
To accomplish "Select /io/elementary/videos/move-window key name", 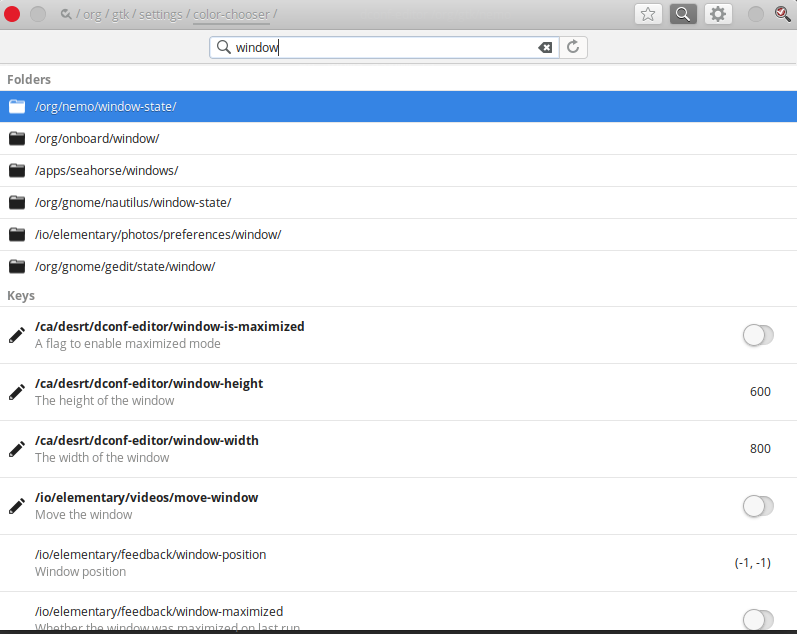I will [x=146, y=497].
